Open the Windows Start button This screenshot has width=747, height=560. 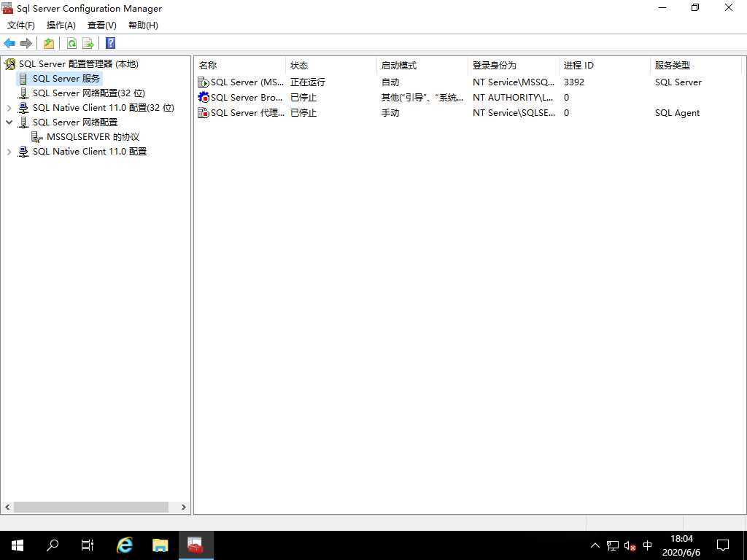[x=18, y=545]
